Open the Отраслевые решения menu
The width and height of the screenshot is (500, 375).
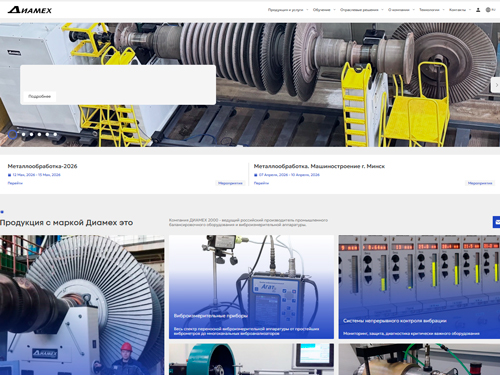pyautogui.click(x=359, y=10)
